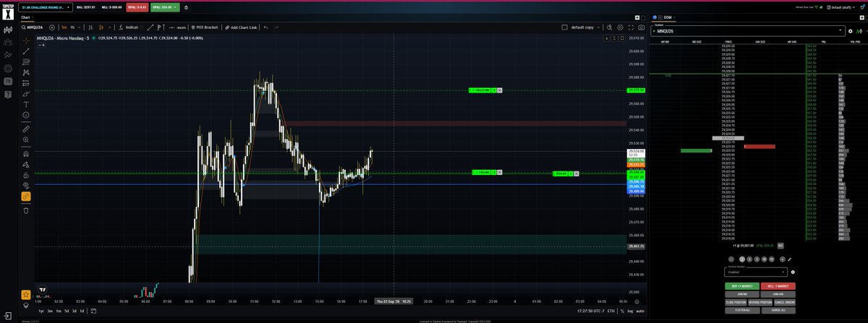Expand the timeframe interval dropdown arrow
The height and width of the screenshot is (323, 868).
pyautogui.click(x=80, y=27)
